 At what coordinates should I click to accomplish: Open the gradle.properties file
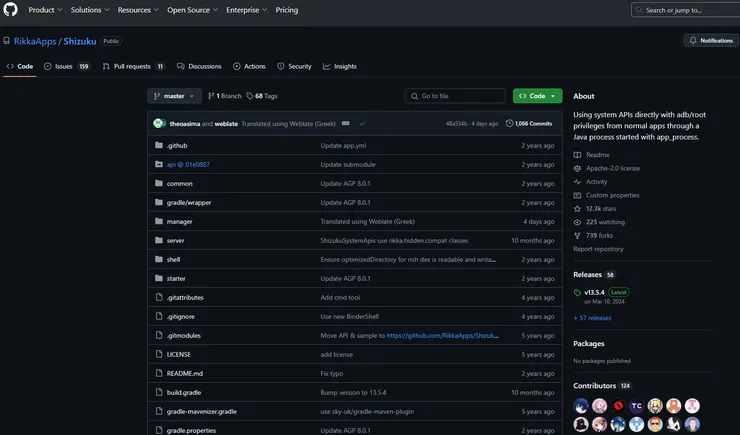[x=191, y=430]
